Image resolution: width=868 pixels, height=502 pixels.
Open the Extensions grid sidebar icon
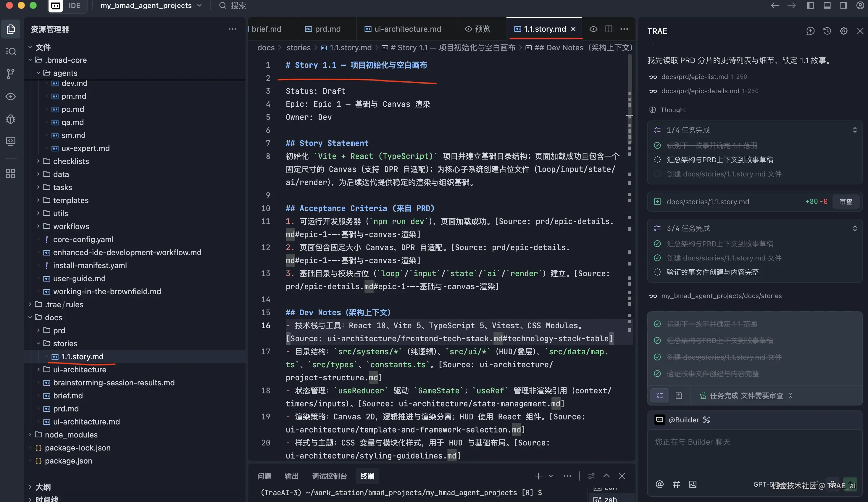click(11, 173)
